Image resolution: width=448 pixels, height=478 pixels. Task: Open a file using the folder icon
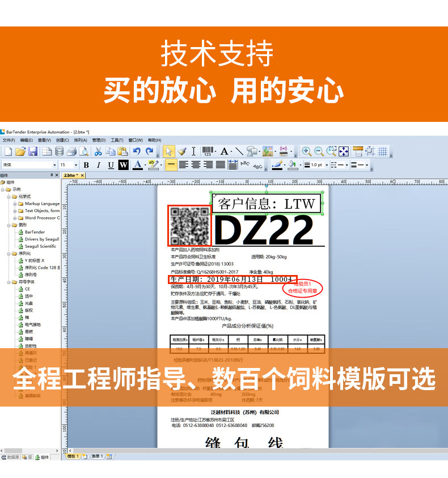point(20,151)
